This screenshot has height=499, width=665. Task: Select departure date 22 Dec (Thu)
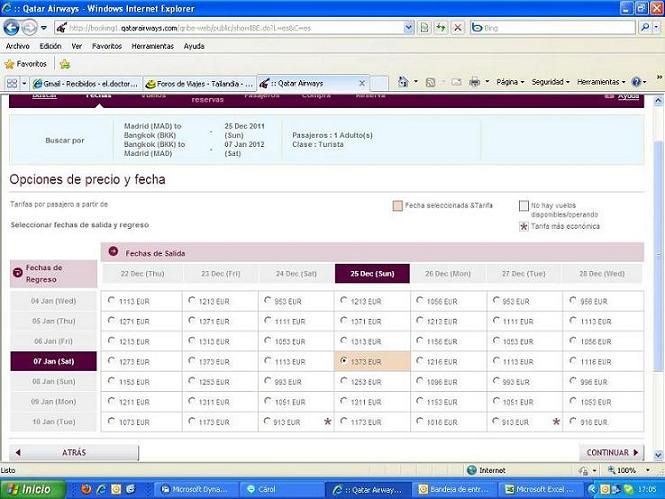(142, 274)
